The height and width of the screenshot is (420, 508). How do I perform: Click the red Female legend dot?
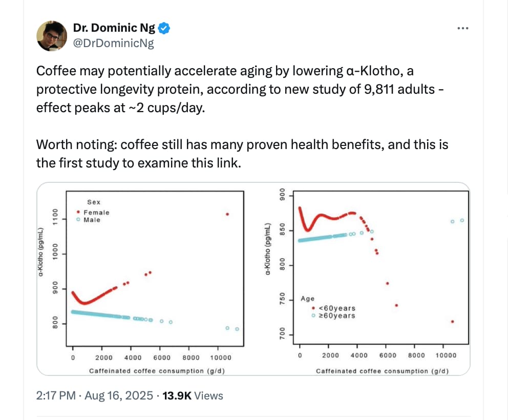click(x=77, y=212)
